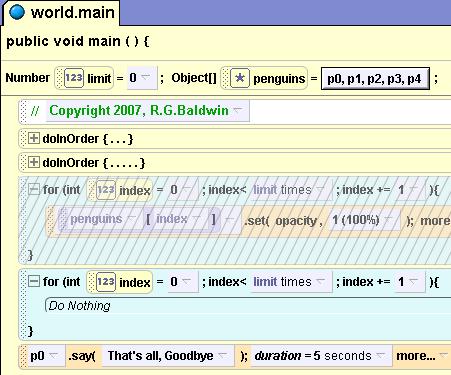This screenshot has width=451, height=375.
Task: Click the blue globe icon on world.main tab
Action: pyautogui.click(x=17, y=12)
